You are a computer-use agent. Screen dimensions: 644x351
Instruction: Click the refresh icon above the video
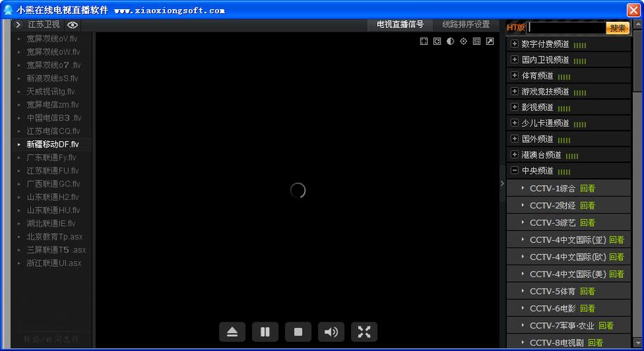coord(437,41)
